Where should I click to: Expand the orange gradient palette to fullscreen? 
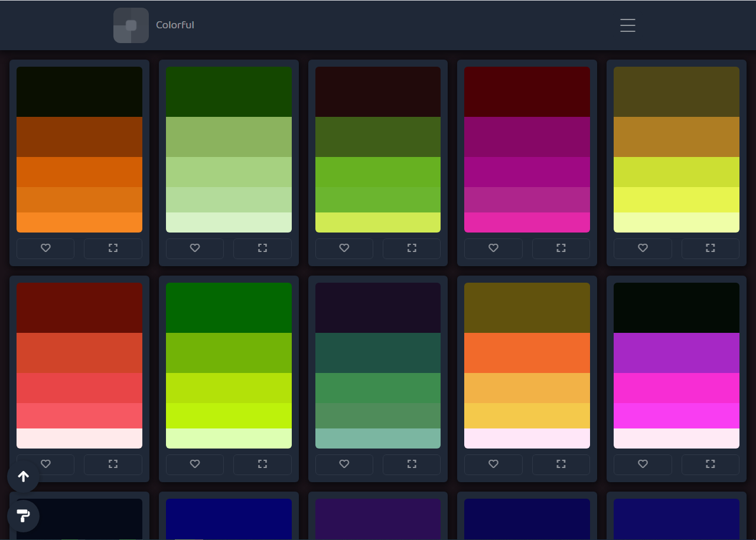coord(113,248)
